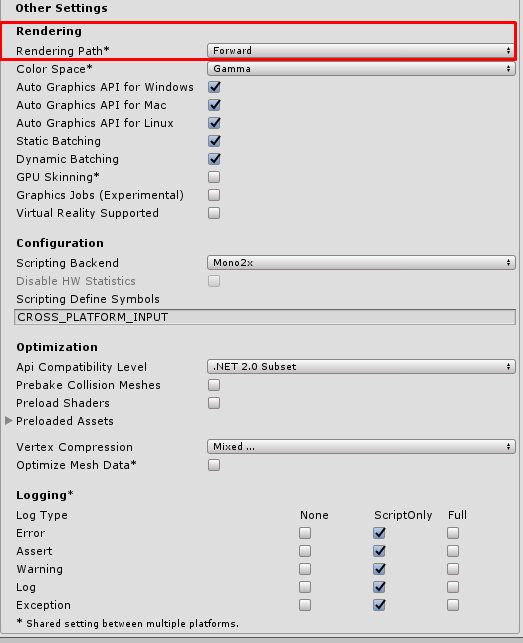
Task: Expand the Preloaded Assets foldout arrow
Action: coord(9,420)
